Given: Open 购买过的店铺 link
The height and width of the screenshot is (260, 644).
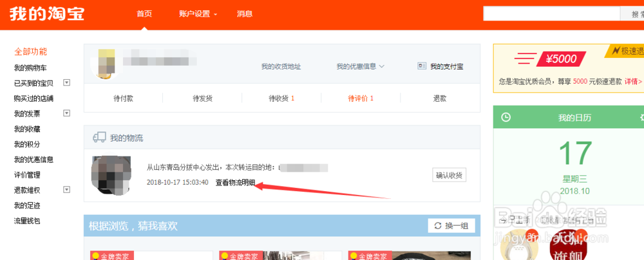Looking at the screenshot, I should point(33,98).
